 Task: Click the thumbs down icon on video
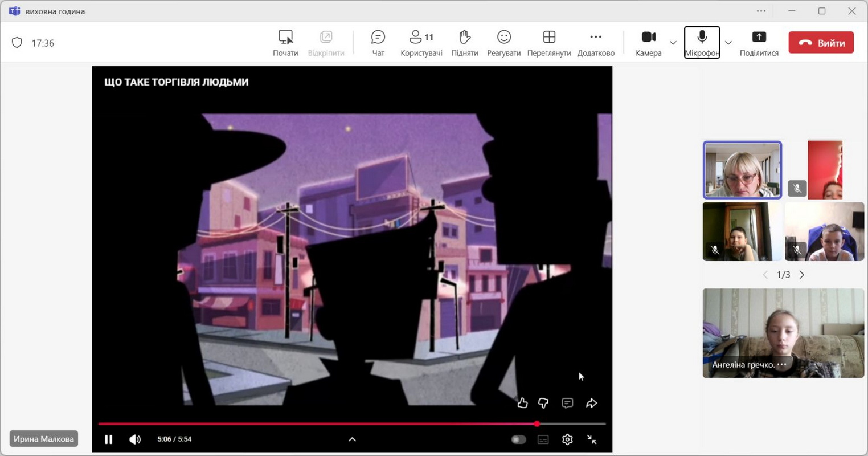coord(543,403)
